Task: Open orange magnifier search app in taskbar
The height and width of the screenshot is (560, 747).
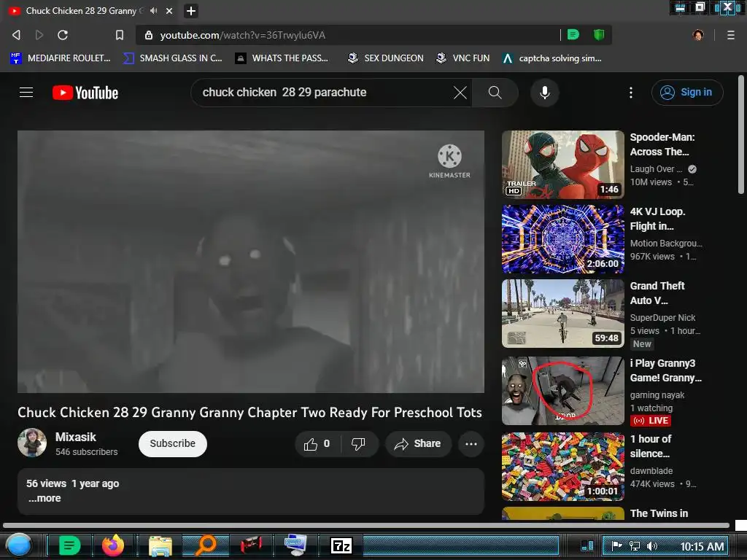Action: 206,545
